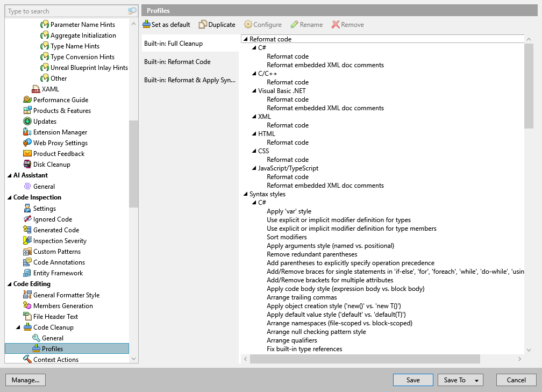Click the Manage... button
This screenshot has width=542, height=392.
point(25,380)
